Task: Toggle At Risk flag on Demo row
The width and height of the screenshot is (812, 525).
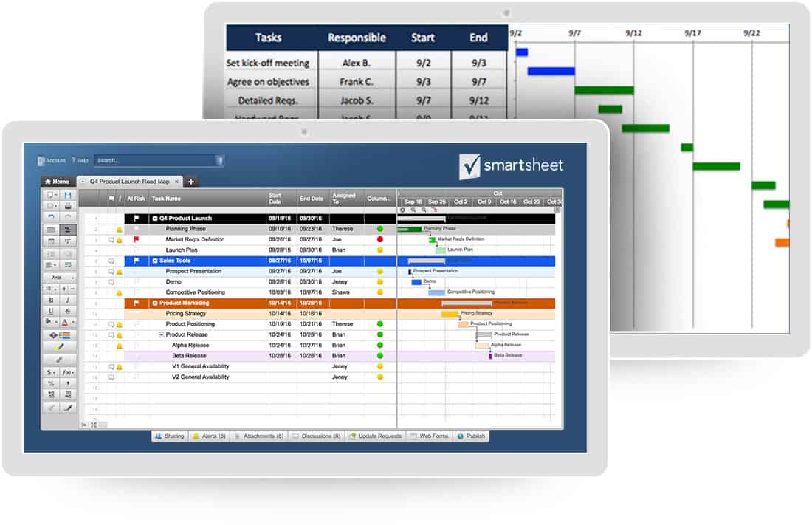Action: [x=137, y=282]
